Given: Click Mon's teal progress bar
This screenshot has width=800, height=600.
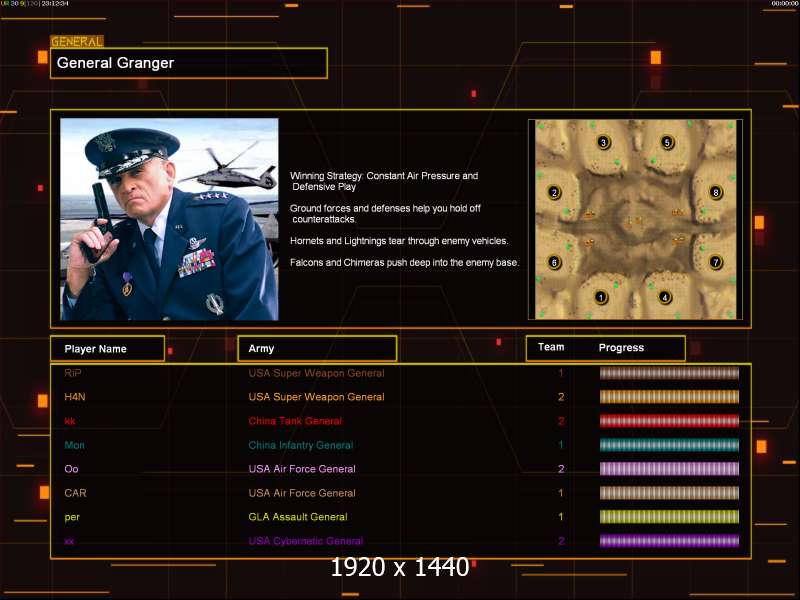Looking at the screenshot, I should 669,445.
